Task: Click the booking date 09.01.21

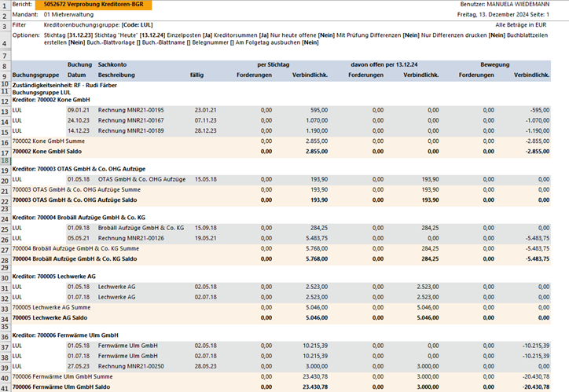Action: point(78,110)
